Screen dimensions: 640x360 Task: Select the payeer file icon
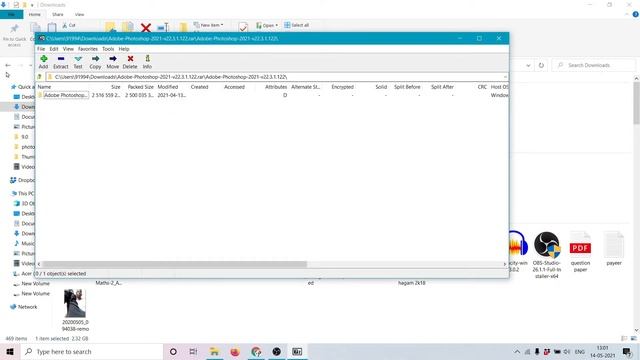613,249
